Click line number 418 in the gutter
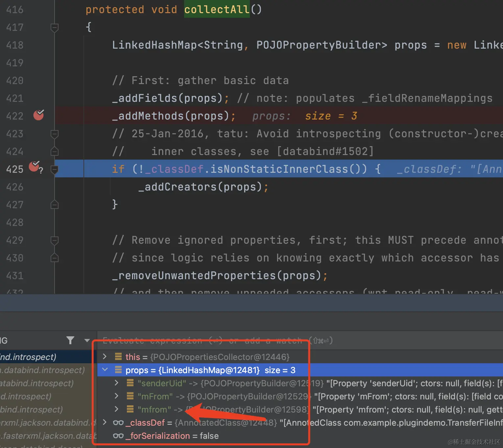 point(15,45)
